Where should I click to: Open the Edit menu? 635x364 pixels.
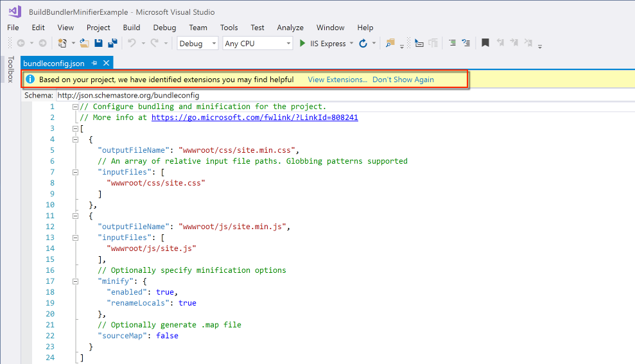coord(38,28)
